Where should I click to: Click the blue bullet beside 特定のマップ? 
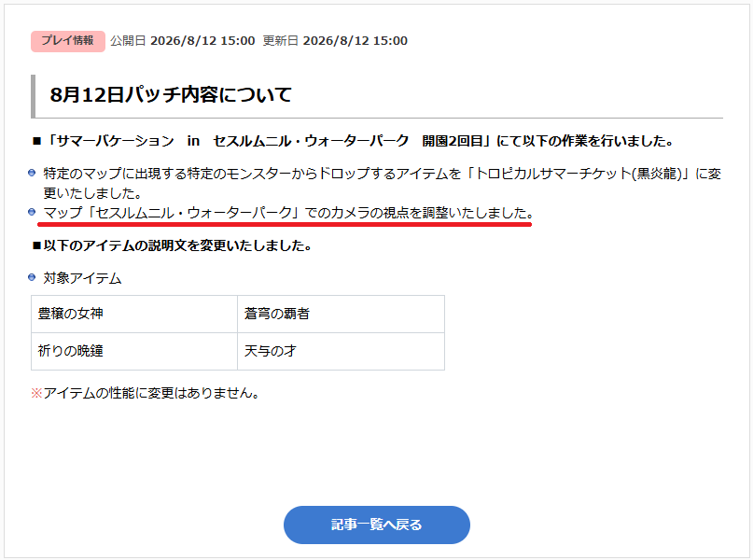click(32, 173)
